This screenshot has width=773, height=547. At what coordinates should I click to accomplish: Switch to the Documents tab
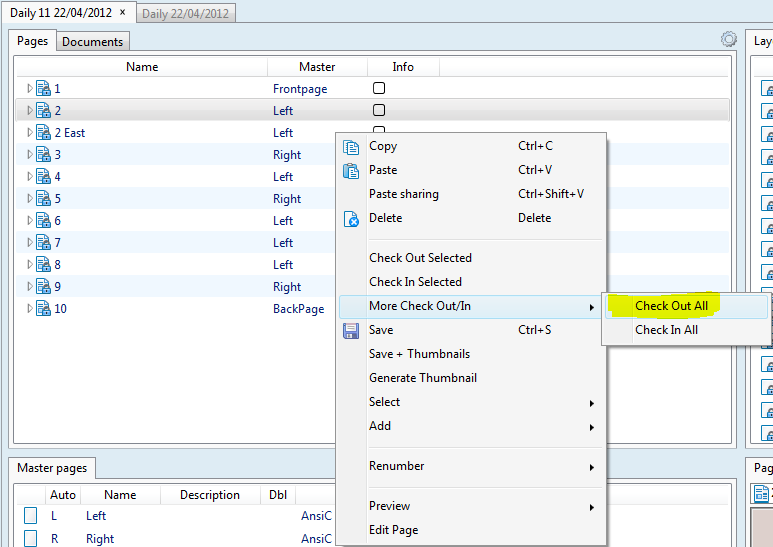click(93, 42)
